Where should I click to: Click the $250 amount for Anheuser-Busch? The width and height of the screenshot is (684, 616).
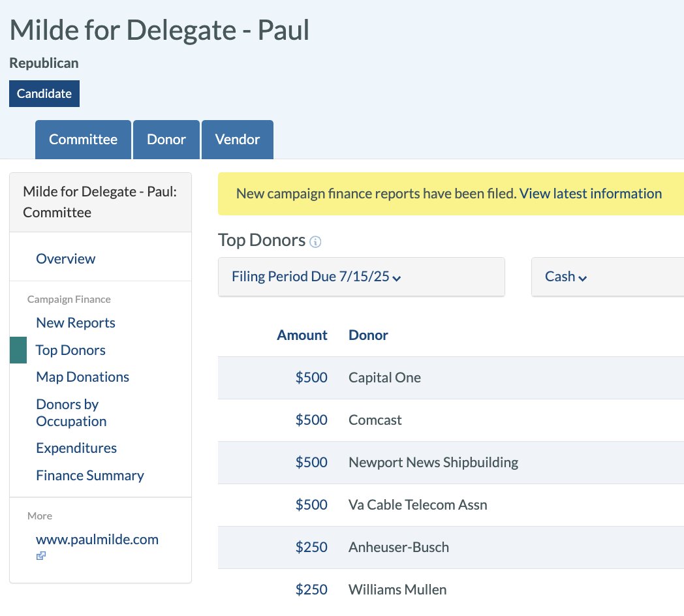[x=311, y=547]
